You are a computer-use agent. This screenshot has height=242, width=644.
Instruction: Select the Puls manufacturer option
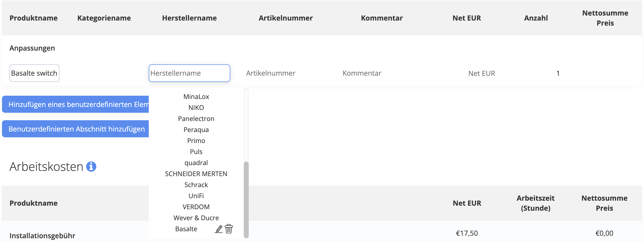[196, 152]
